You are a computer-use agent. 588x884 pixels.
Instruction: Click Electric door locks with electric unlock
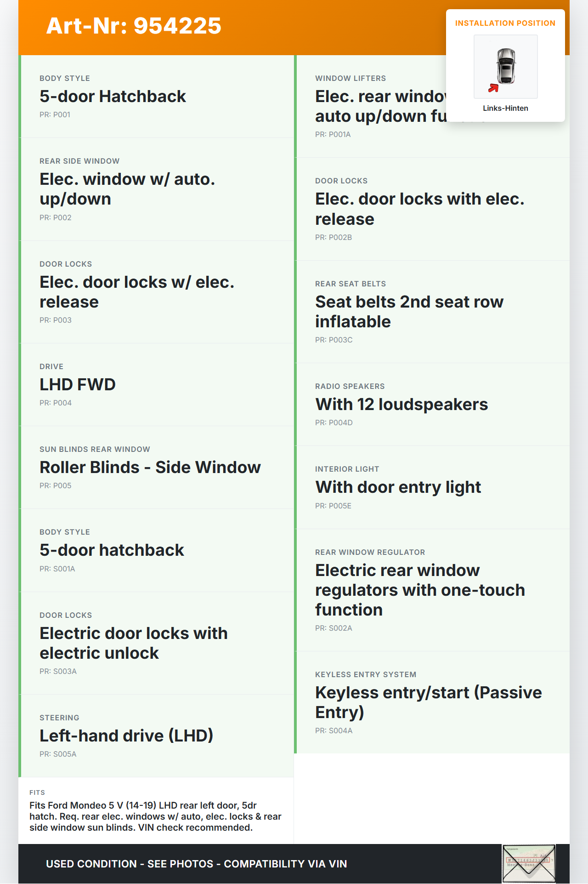point(133,643)
